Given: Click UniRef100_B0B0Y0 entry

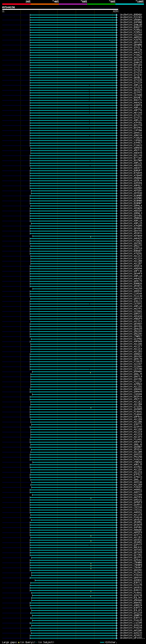Looking at the screenshot, I should tap(131, 590).
